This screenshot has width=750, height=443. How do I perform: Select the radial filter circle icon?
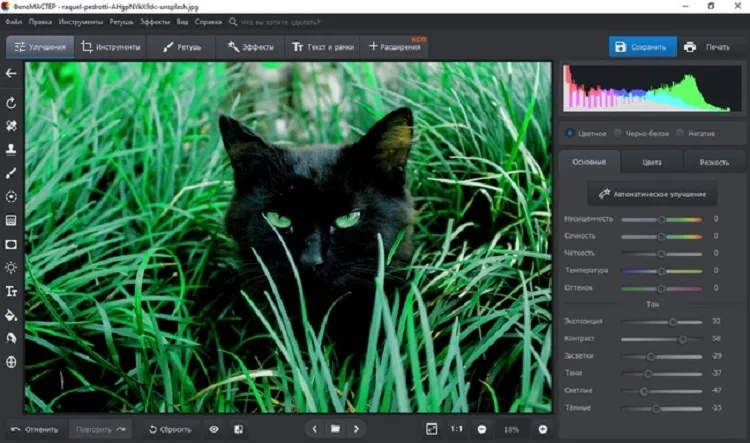point(11,196)
